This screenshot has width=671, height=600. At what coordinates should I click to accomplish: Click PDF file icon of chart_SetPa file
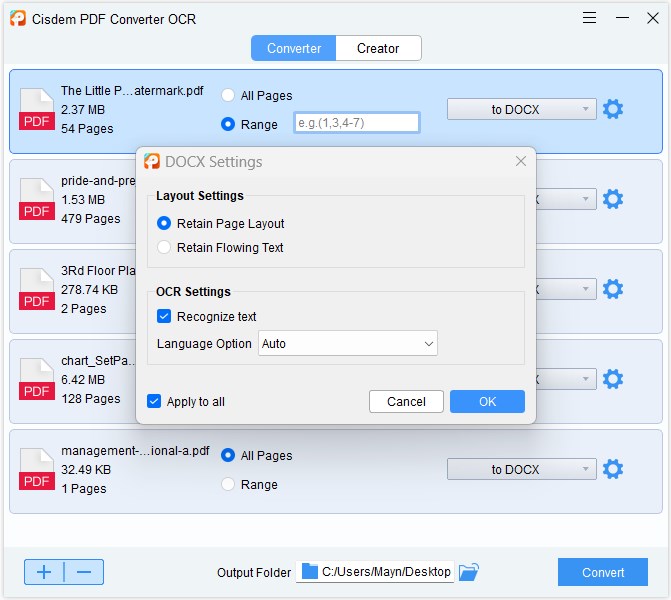click(x=37, y=379)
